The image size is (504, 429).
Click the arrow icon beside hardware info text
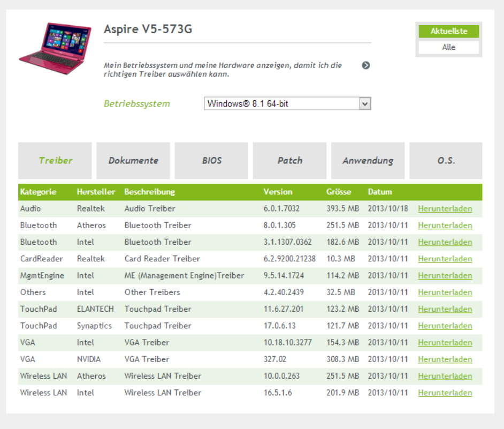[366, 65]
